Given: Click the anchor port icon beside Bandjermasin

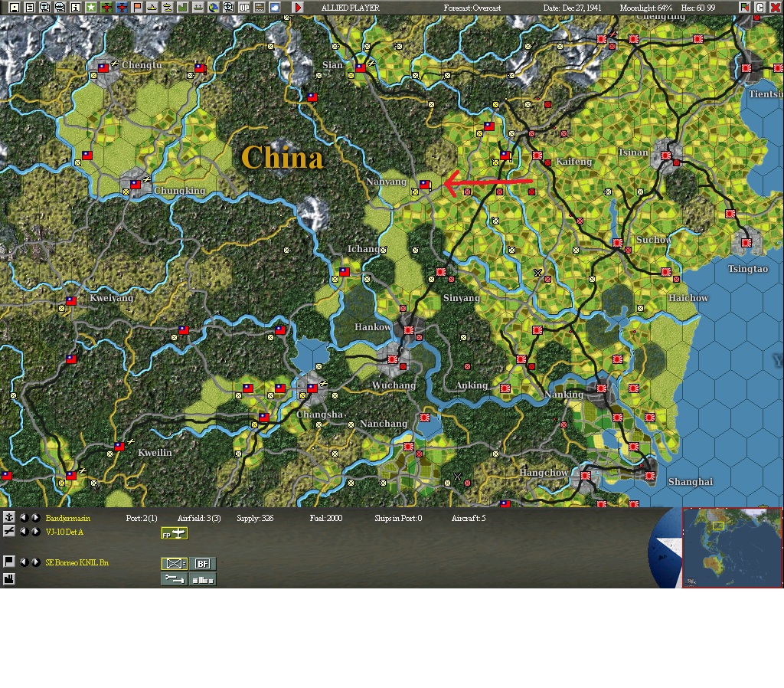Looking at the screenshot, I should click(x=9, y=517).
